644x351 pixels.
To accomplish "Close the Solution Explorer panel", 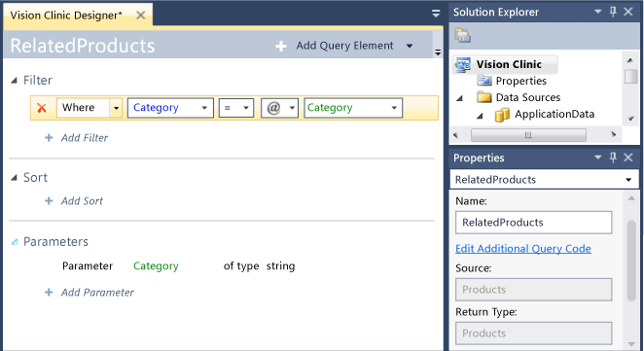I will click(x=628, y=12).
